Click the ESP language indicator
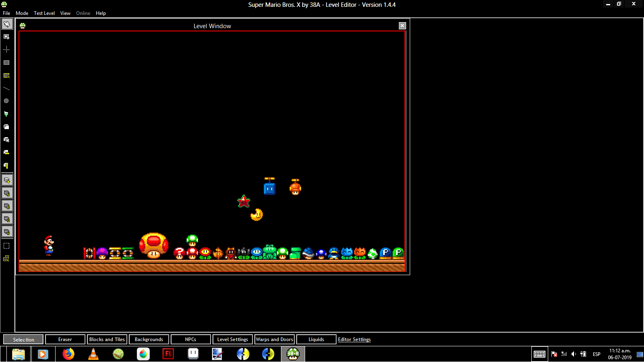 (x=597, y=354)
